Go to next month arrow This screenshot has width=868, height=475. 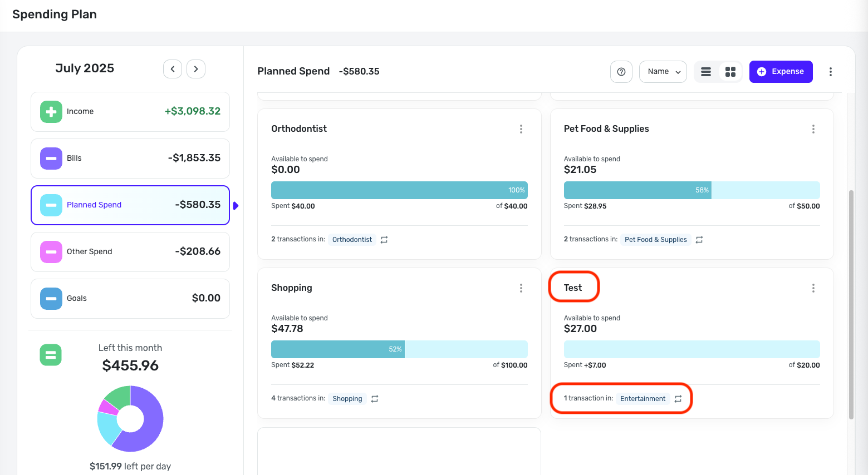coord(196,69)
